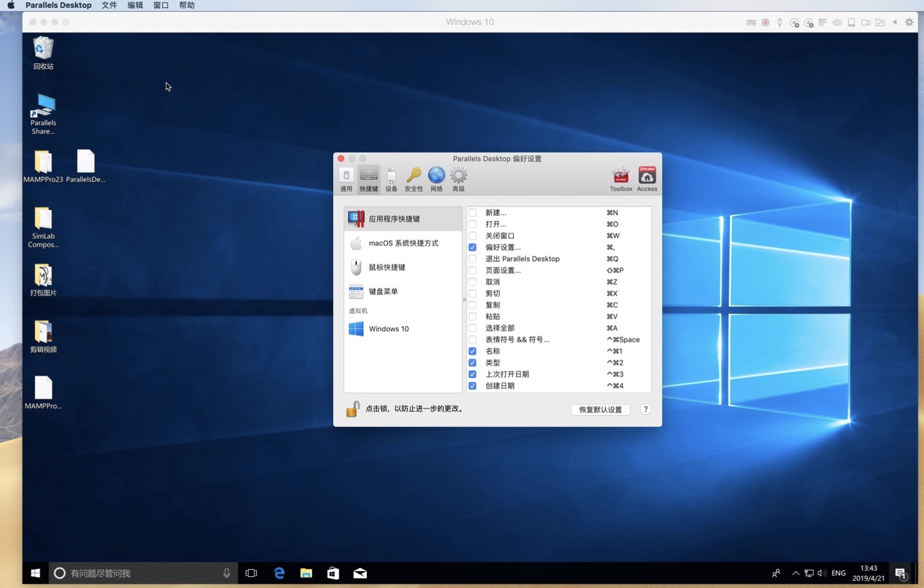Click the lock icon to prevent changes
The width and height of the screenshot is (924, 588).
(x=352, y=409)
